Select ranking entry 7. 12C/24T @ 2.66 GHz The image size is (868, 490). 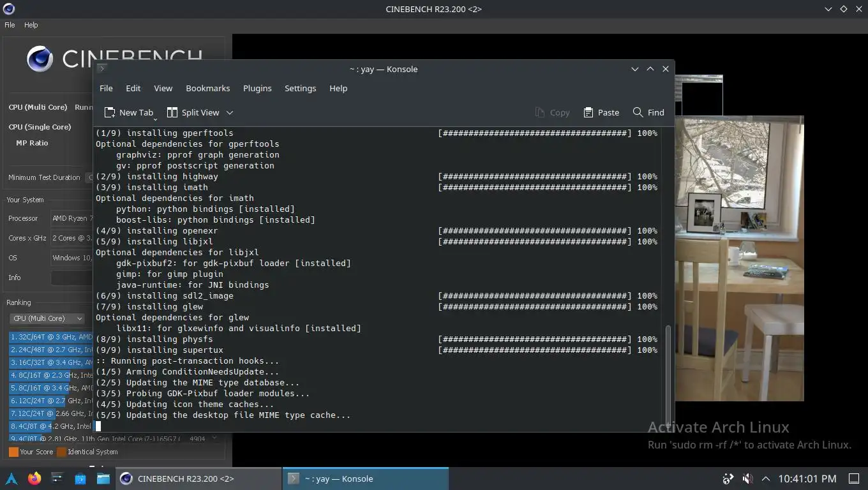pos(51,413)
